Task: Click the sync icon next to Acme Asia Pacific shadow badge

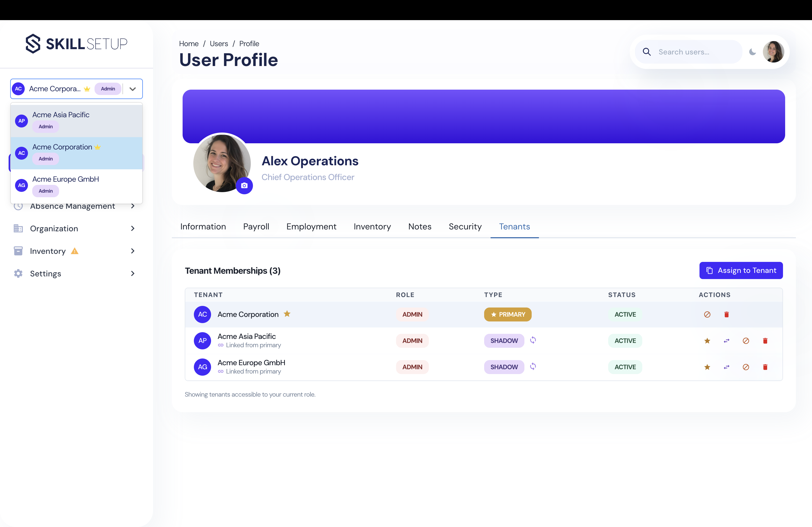Action: pyautogui.click(x=533, y=340)
